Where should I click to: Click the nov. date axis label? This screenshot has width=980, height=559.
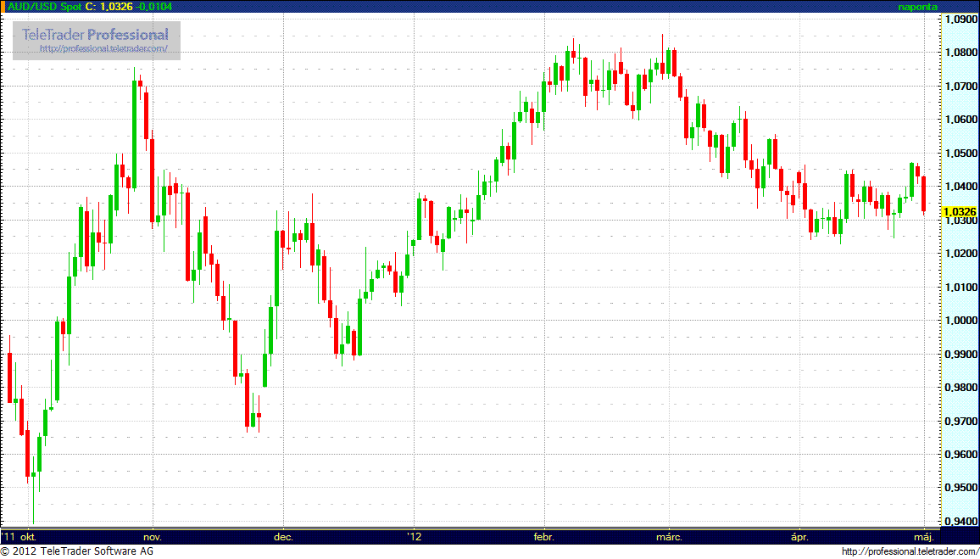[153, 536]
